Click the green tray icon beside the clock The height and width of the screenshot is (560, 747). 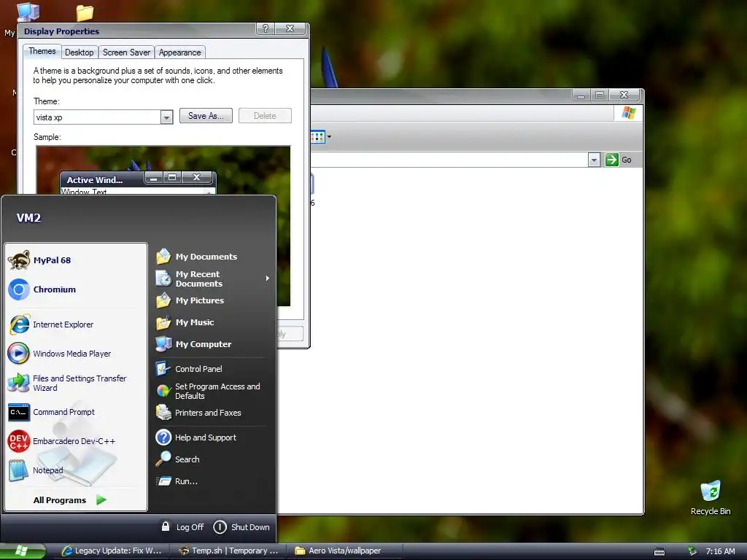(x=692, y=551)
